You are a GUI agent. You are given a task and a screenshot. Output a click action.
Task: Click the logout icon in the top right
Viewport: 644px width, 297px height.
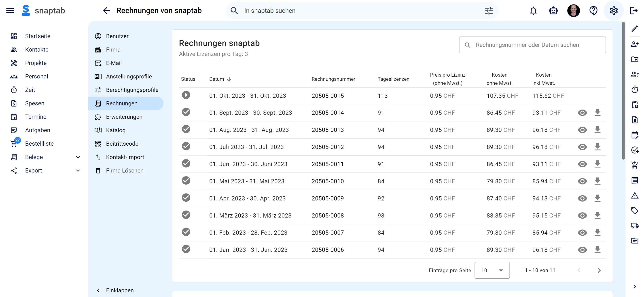[x=634, y=11]
